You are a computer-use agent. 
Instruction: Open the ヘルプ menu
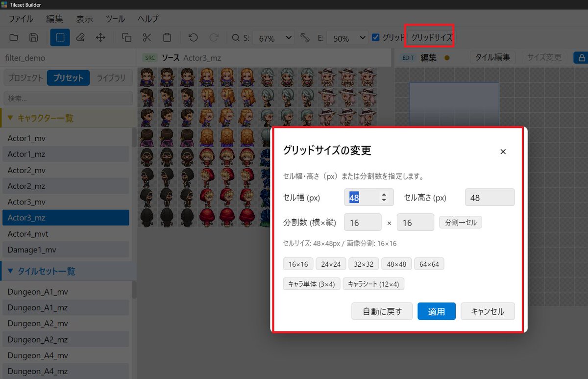pyautogui.click(x=148, y=19)
